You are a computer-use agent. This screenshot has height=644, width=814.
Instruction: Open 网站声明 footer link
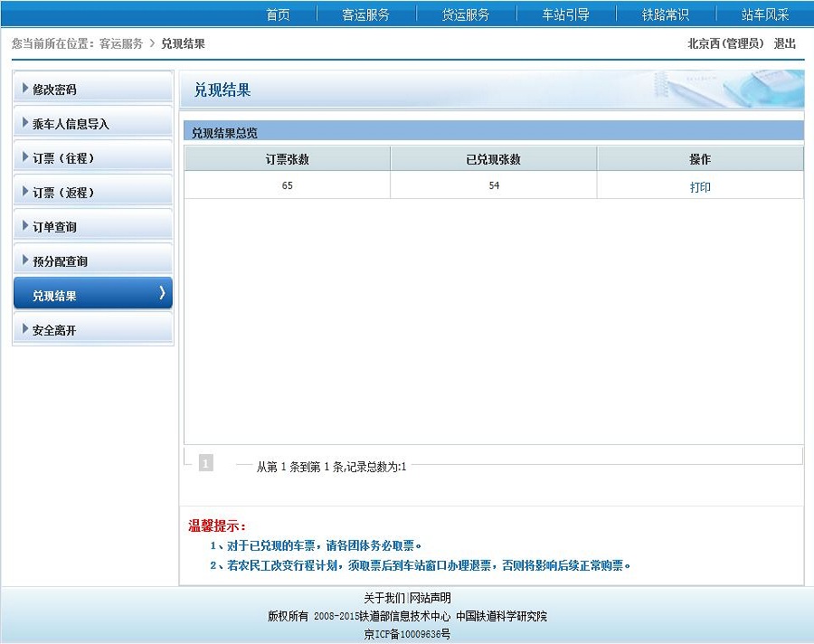click(x=430, y=598)
